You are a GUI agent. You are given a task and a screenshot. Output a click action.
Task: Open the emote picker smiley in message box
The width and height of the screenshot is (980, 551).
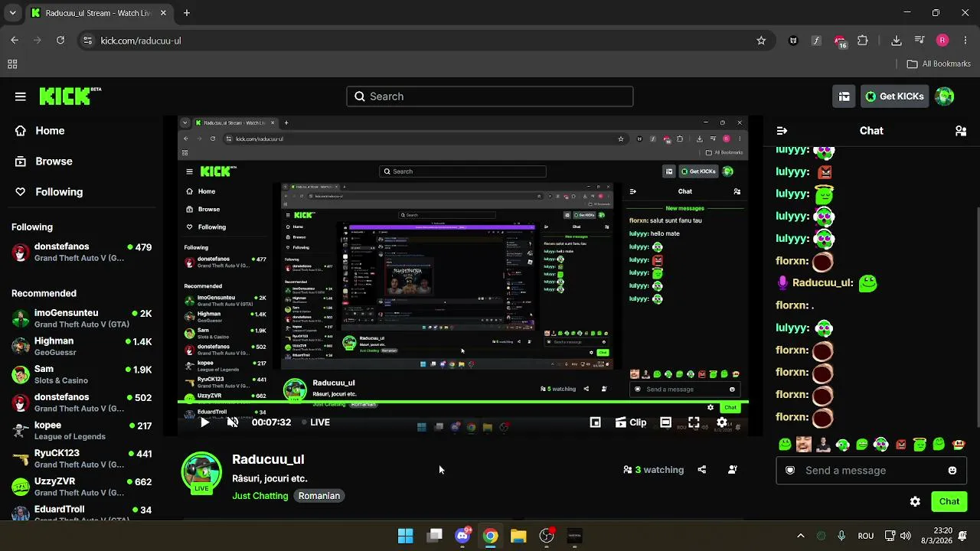[952, 471]
